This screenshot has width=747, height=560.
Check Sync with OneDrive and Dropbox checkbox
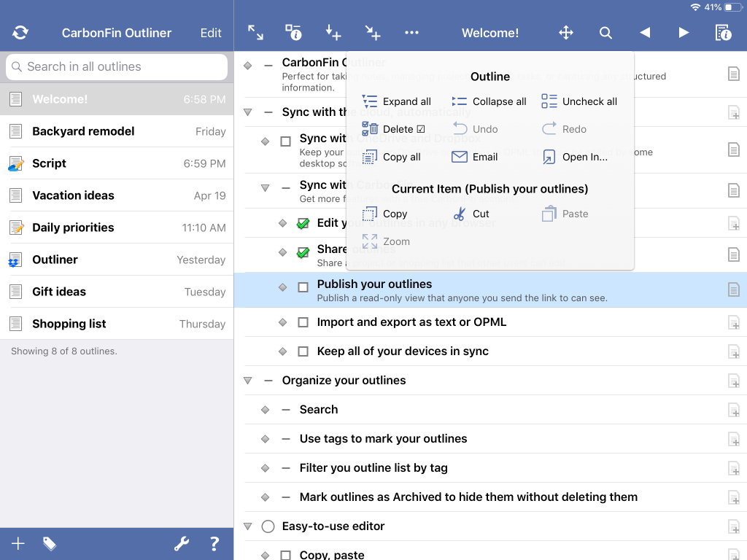click(x=285, y=141)
